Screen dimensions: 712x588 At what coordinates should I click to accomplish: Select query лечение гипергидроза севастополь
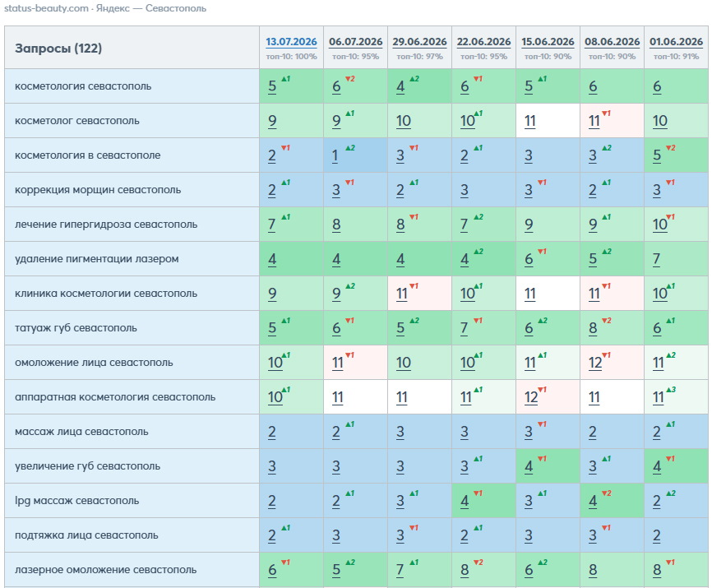106,225
